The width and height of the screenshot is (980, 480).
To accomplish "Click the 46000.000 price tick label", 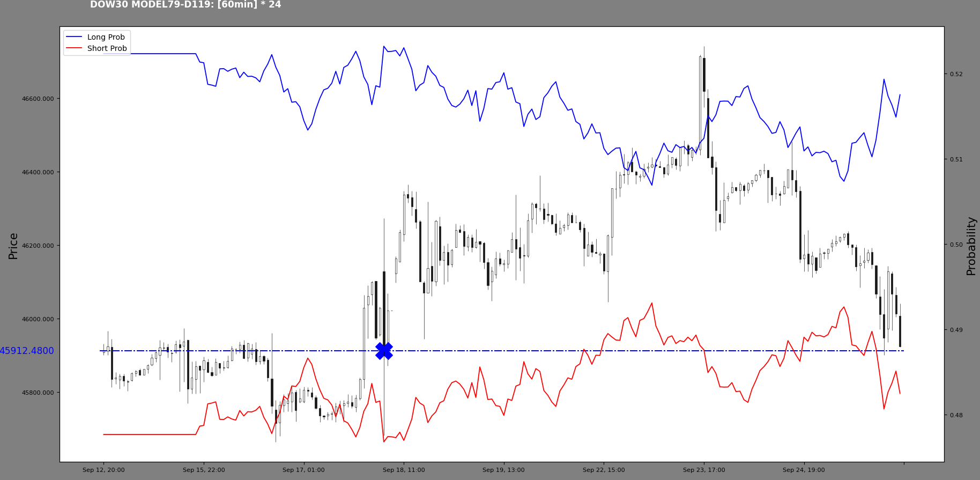I will [x=38, y=319].
